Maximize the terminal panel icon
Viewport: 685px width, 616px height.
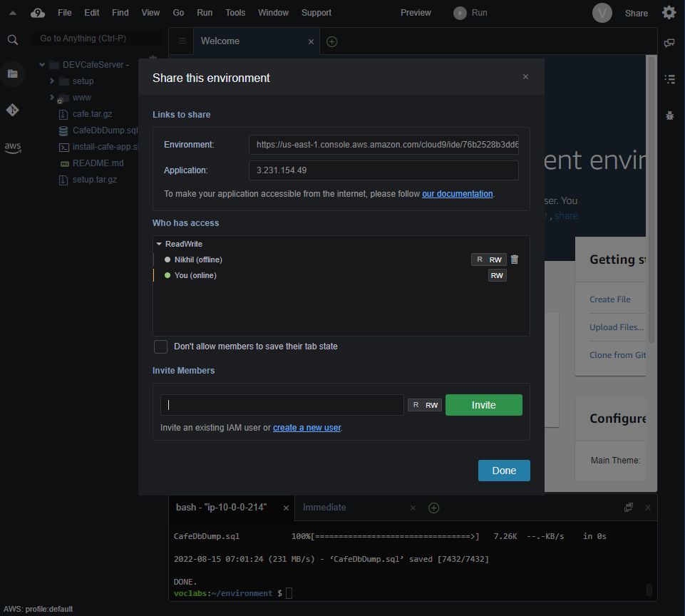click(x=629, y=507)
